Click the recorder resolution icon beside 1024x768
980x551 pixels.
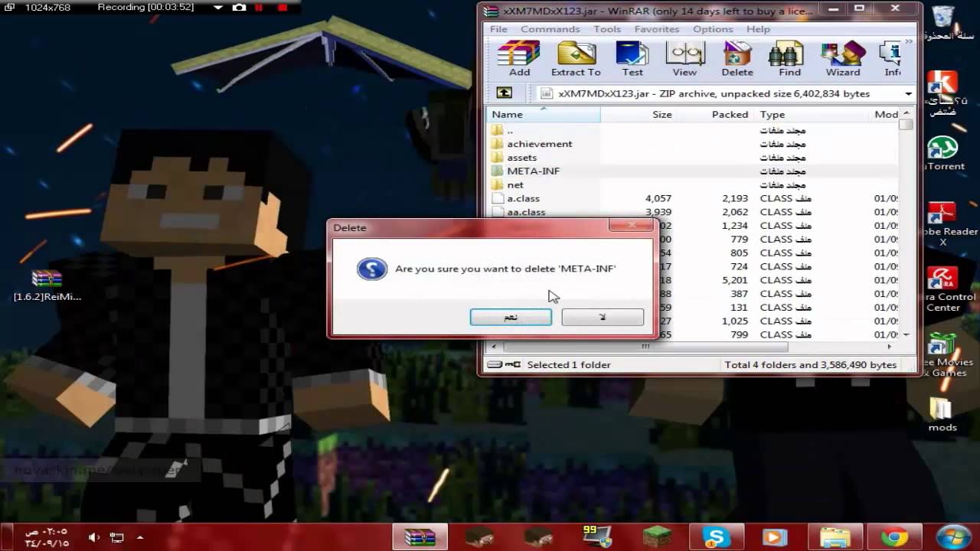coord(10,8)
